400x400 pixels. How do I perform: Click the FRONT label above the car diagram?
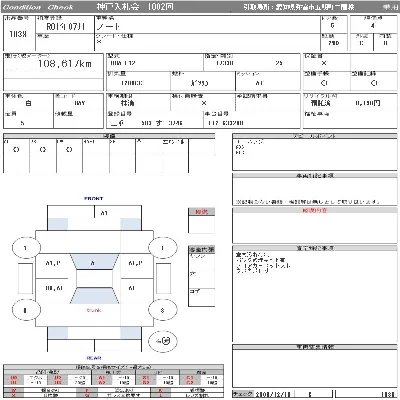(x=94, y=198)
